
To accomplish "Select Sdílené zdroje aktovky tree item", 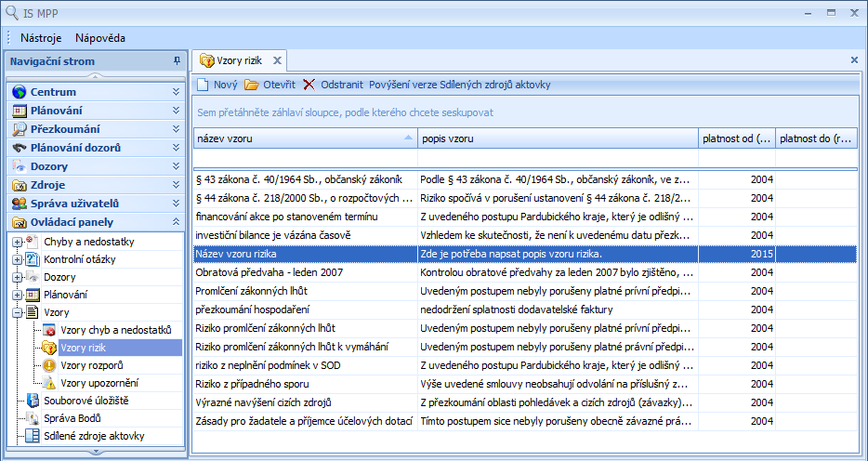I will 94,436.
